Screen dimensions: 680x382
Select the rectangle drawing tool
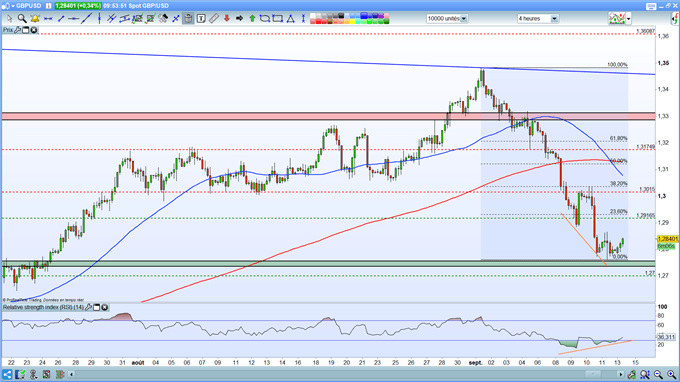[x=277, y=19]
